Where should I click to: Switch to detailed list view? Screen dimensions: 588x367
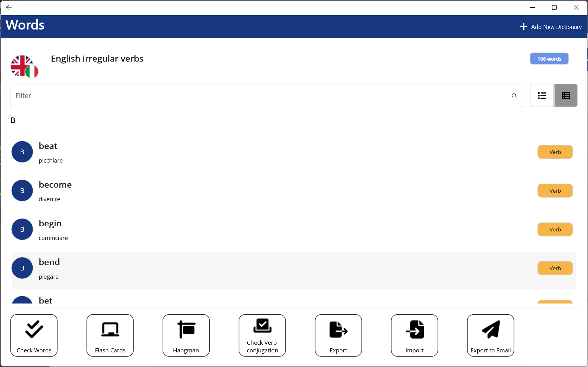pyautogui.click(x=566, y=96)
